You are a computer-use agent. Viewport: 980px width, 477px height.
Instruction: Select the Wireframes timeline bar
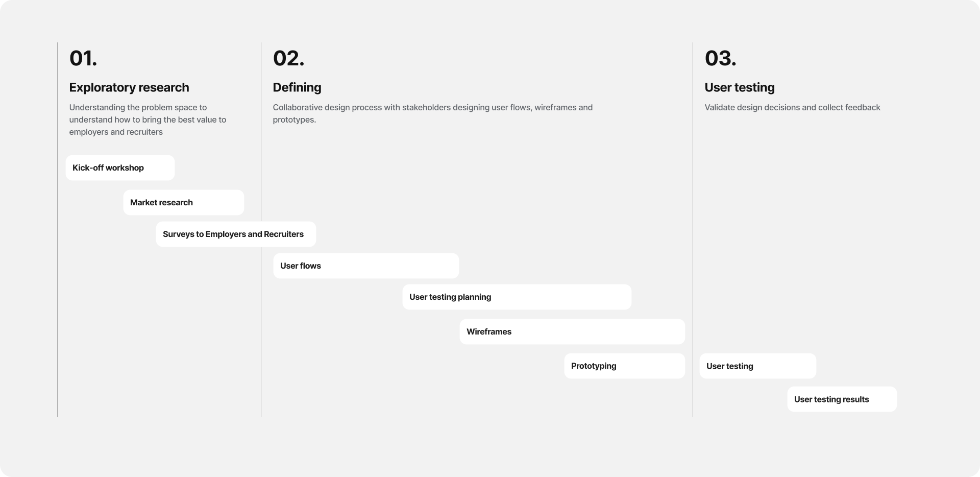click(572, 331)
